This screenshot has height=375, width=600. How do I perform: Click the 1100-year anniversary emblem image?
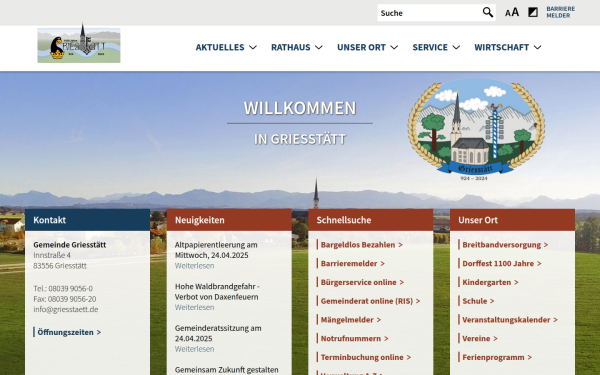(x=476, y=129)
